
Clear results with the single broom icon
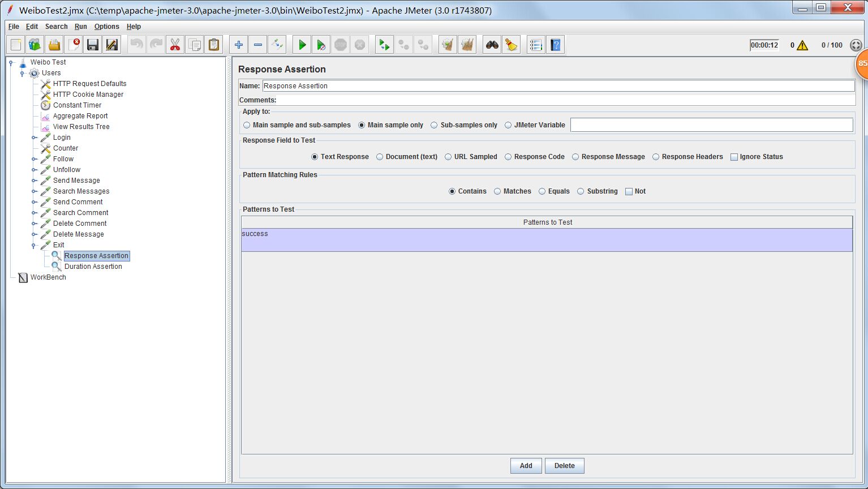click(x=448, y=45)
